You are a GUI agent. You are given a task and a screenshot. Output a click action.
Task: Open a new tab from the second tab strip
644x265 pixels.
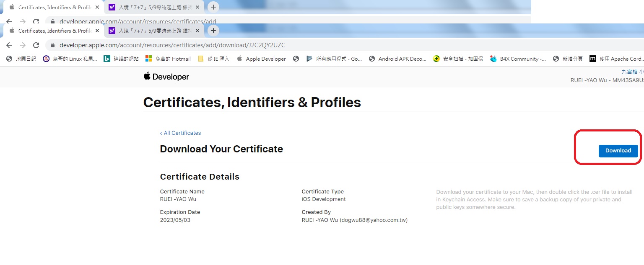[213, 31]
